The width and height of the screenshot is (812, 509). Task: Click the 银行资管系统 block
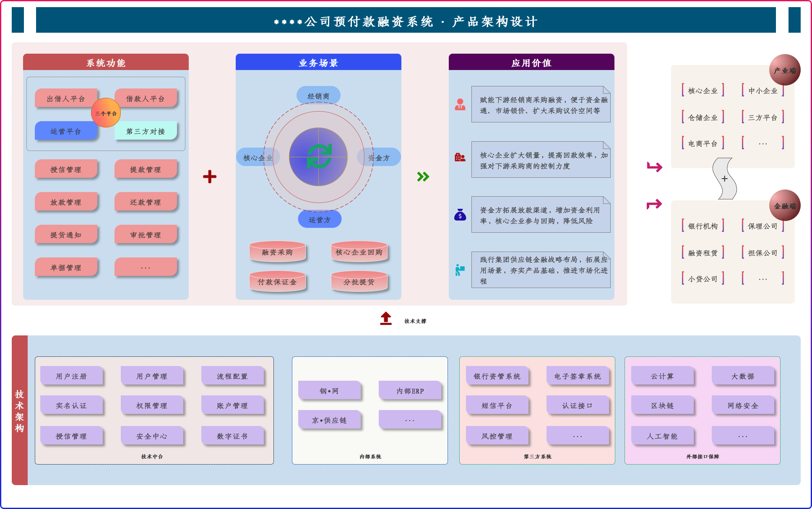pyautogui.click(x=497, y=376)
